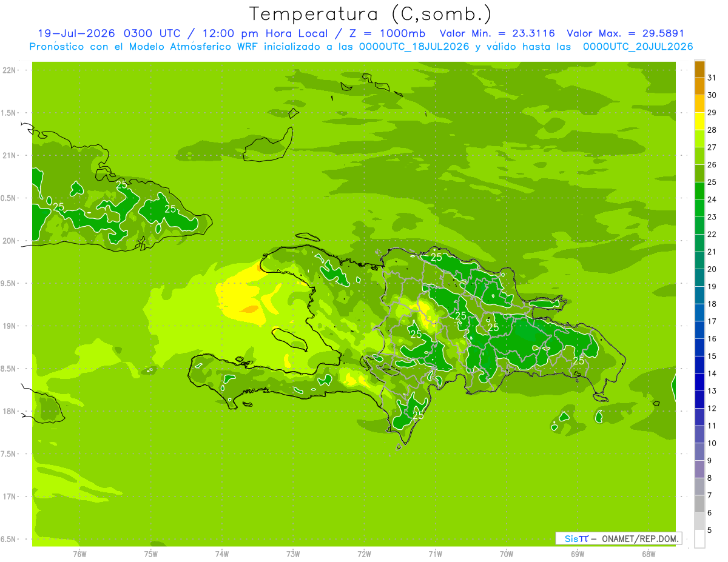This screenshot has height=562, width=728.
Task: Pick the orange legend swatch between 30 and 31
Action: (x=699, y=87)
